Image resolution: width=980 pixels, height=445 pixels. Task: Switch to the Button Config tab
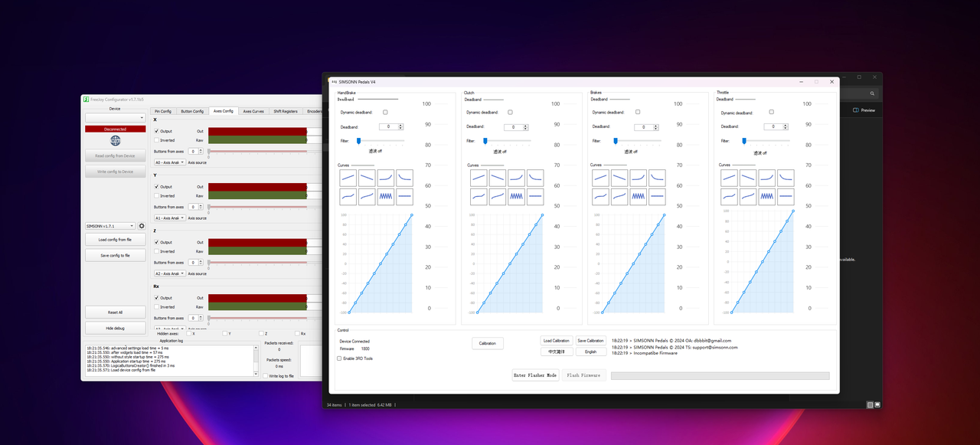click(x=192, y=111)
